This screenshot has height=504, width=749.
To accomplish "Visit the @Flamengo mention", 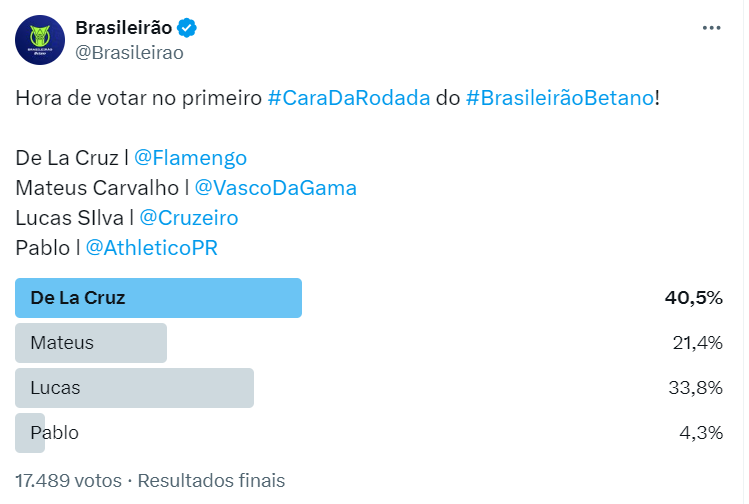I will click(190, 158).
